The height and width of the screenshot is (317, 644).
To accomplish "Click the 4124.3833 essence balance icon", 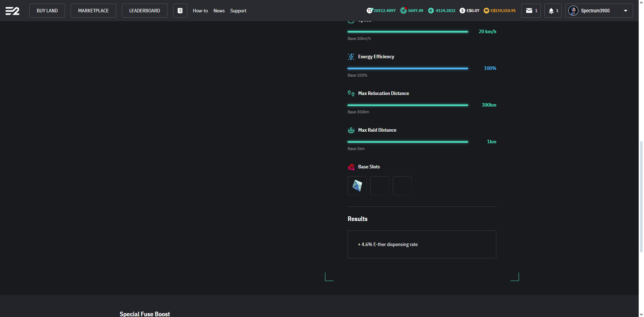I will pyautogui.click(x=431, y=11).
